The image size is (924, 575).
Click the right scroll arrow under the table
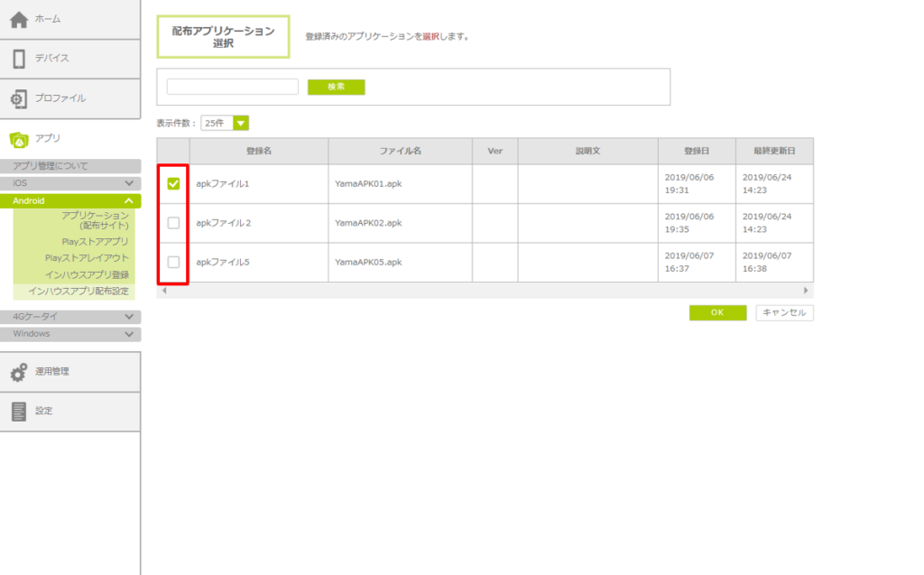(x=806, y=292)
